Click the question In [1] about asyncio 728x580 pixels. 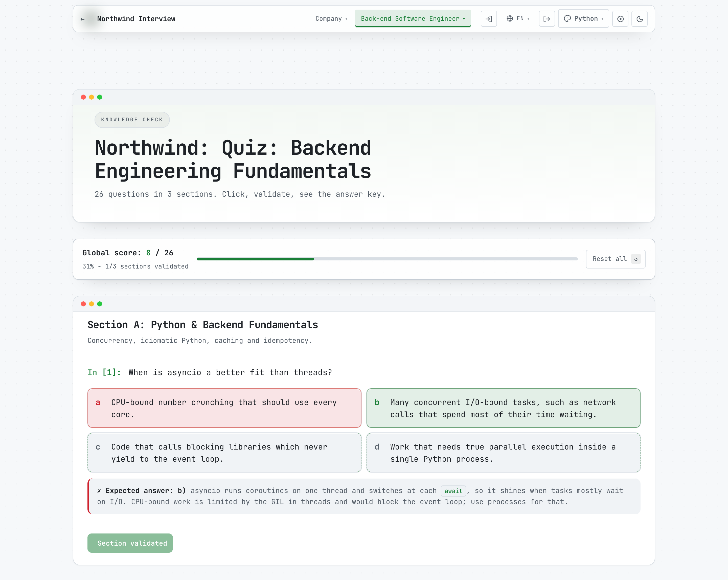pyautogui.click(x=210, y=372)
